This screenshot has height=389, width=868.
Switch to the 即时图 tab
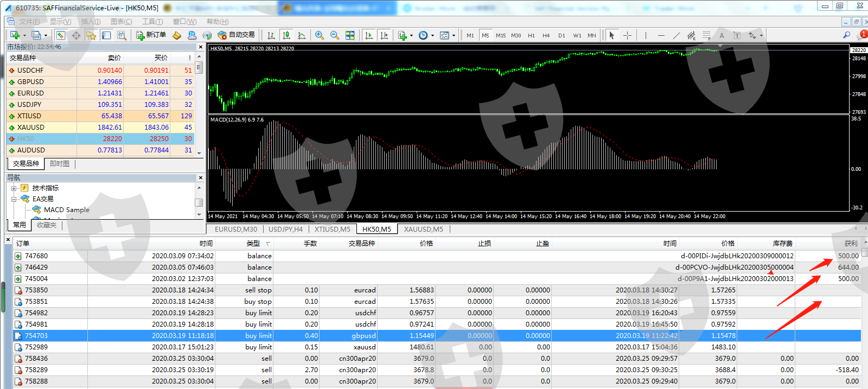point(60,164)
